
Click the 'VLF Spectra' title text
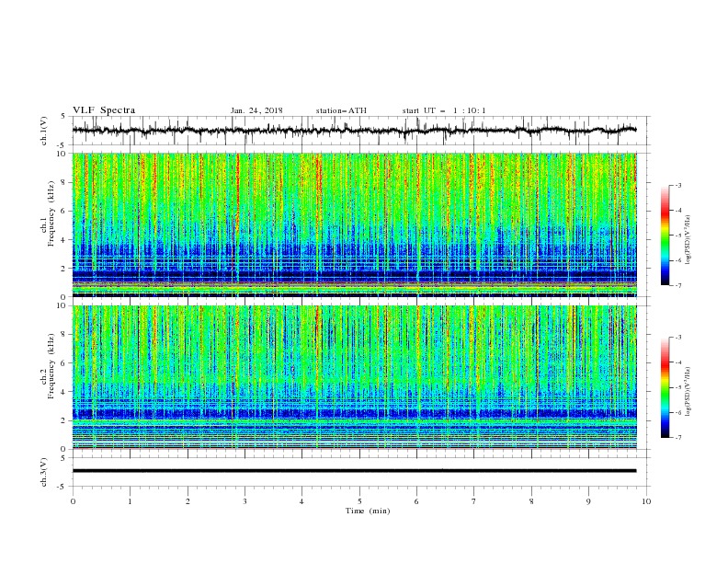(104, 110)
